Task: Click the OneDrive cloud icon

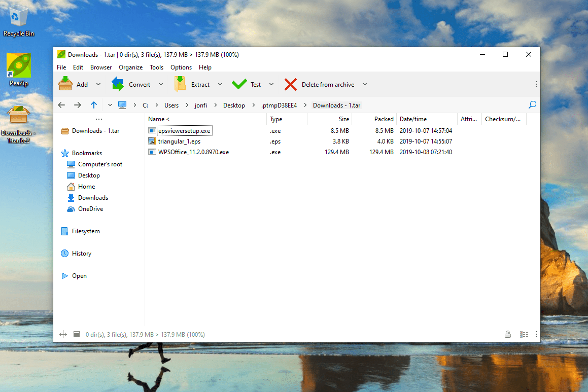Action: pos(71,209)
